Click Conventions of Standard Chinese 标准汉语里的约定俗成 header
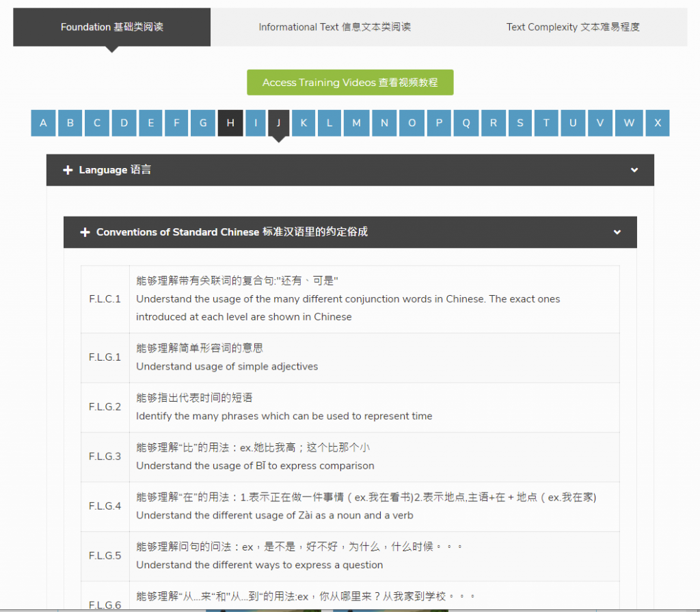The width and height of the screenshot is (700, 612). pyautogui.click(x=232, y=232)
